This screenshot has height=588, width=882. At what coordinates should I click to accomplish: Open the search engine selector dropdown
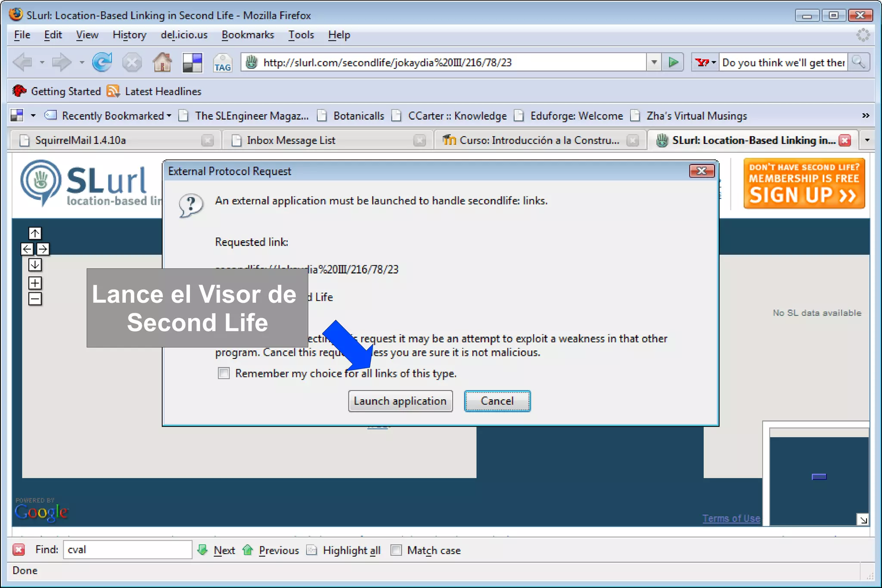pos(706,62)
